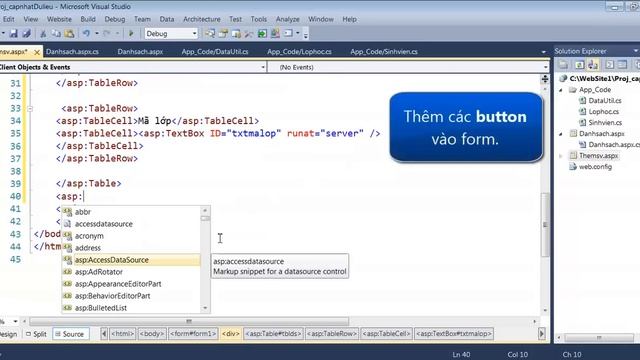Start debugging with the green play icon
This screenshot has width=640, height=360.
coord(131,33)
